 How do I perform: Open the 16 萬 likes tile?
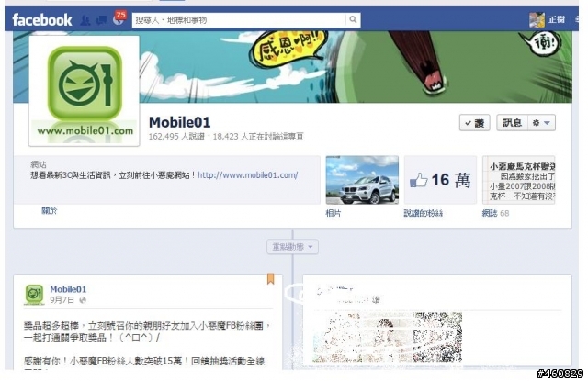point(440,180)
